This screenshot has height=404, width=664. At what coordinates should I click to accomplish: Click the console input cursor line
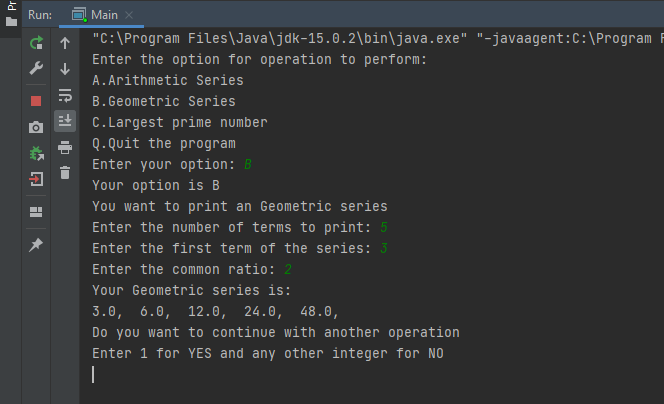pyautogui.click(x=94, y=374)
